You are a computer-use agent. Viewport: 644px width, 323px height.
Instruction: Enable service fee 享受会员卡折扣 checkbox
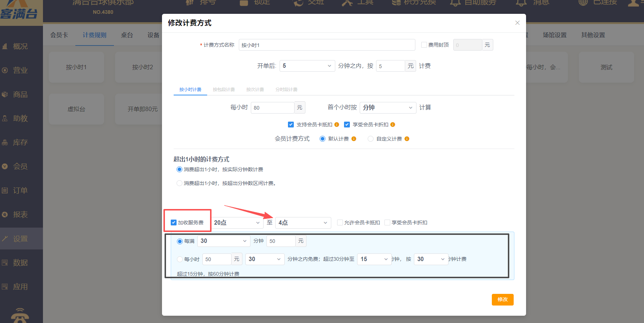pyautogui.click(x=387, y=222)
